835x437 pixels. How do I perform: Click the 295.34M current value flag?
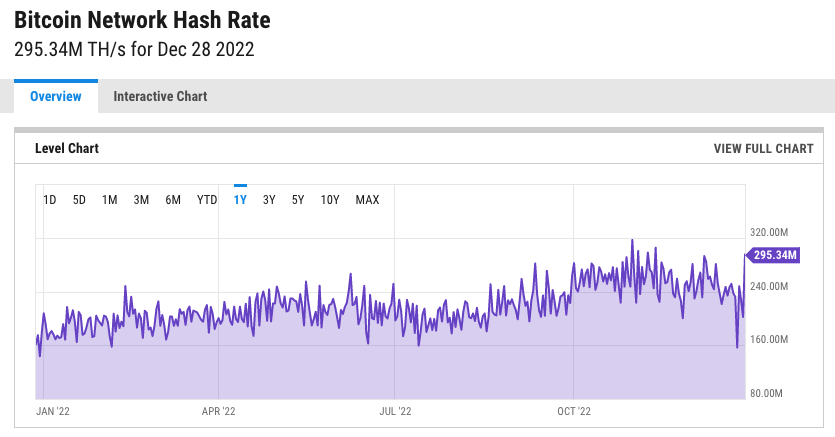pos(773,255)
